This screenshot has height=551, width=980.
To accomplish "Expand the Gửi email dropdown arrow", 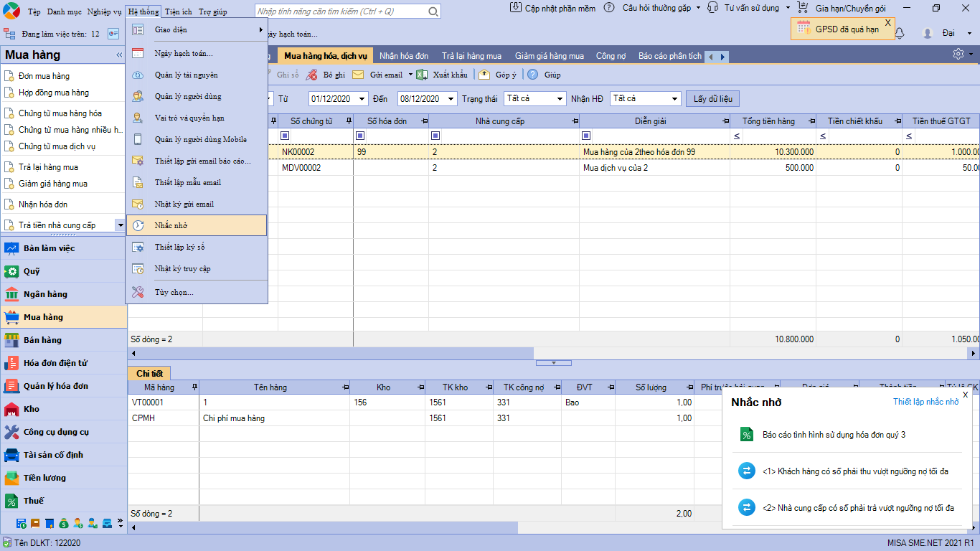I will pos(411,75).
